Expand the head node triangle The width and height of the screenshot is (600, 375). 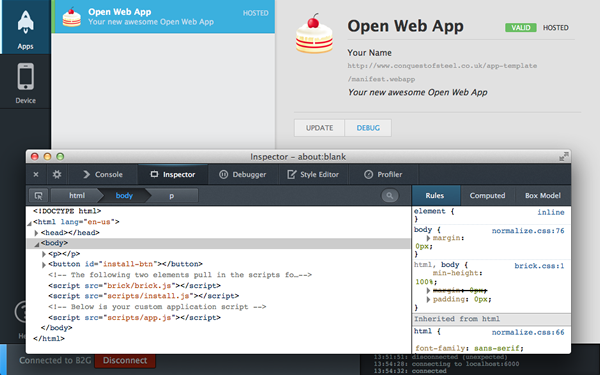(x=36, y=233)
